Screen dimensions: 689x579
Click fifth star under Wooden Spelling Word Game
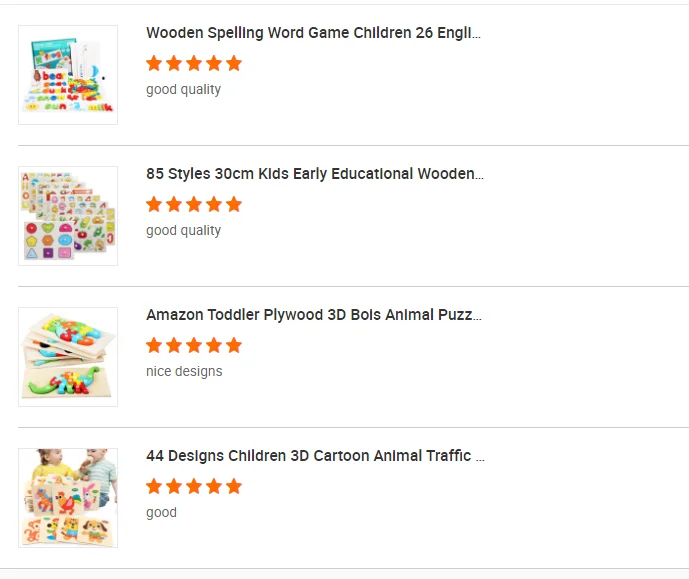tap(234, 64)
